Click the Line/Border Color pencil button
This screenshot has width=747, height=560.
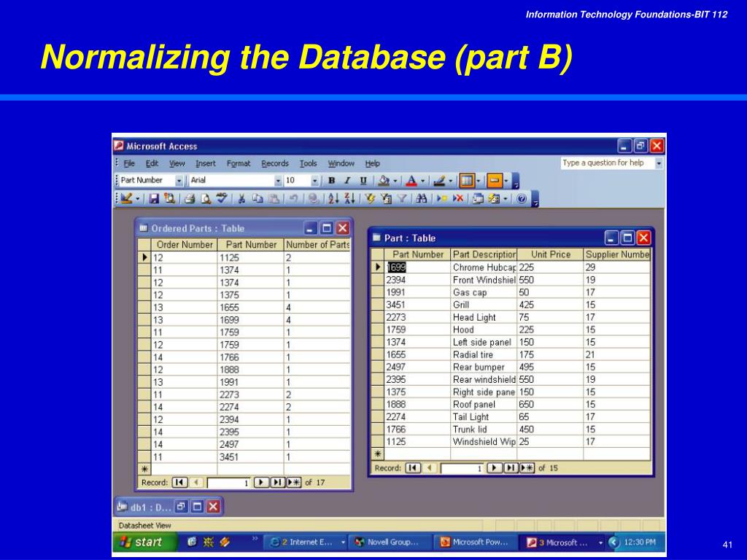point(439,181)
